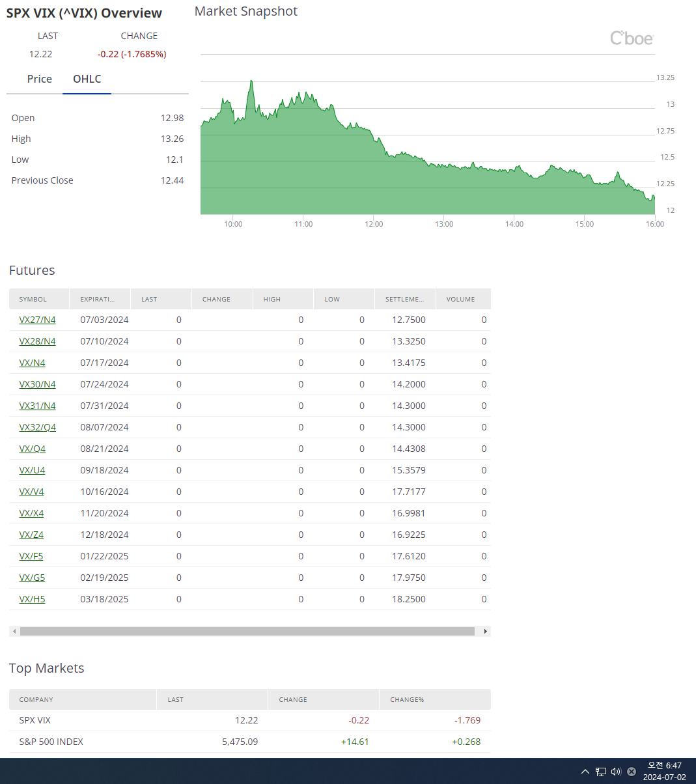Open the volume speaker icon in taskbar

pyautogui.click(x=616, y=772)
